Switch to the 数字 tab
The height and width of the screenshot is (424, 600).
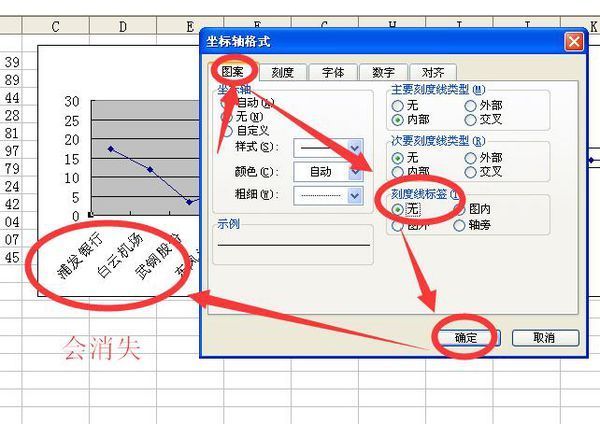(x=383, y=72)
